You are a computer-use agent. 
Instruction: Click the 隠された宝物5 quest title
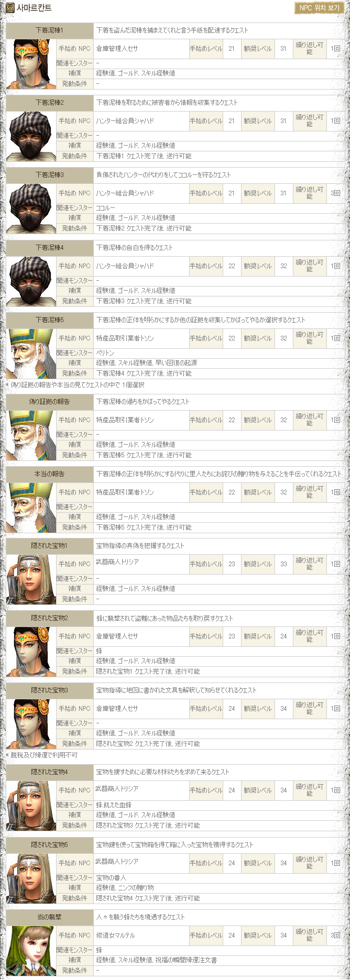click(49, 845)
